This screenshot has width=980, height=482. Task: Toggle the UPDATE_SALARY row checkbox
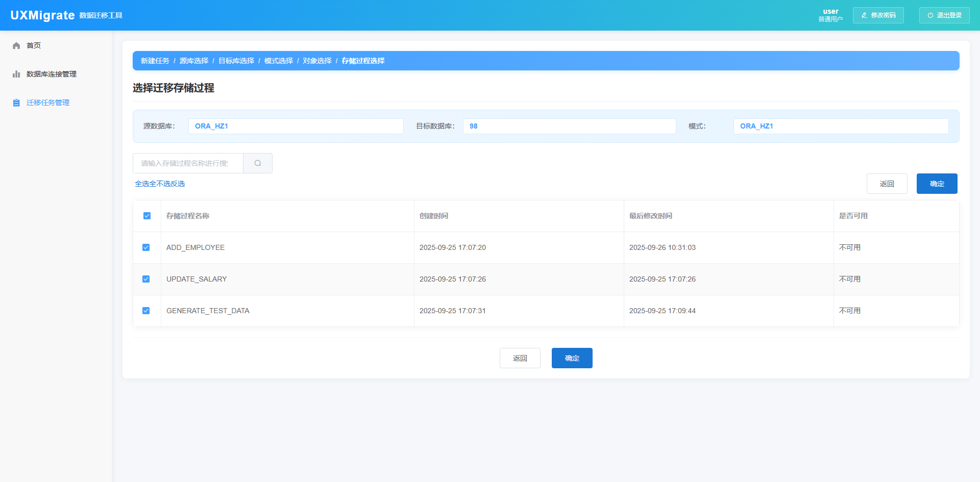pos(146,279)
